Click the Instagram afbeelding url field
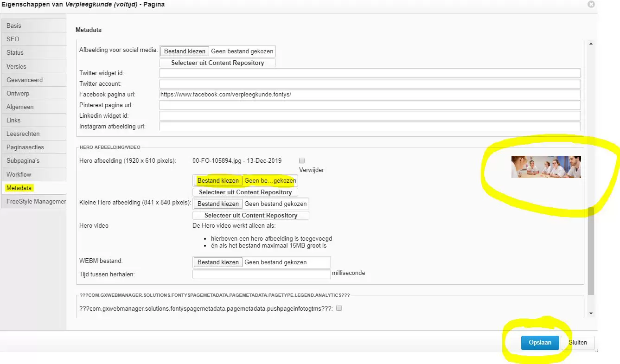This screenshot has height=364, width=620. (x=370, y=126)
